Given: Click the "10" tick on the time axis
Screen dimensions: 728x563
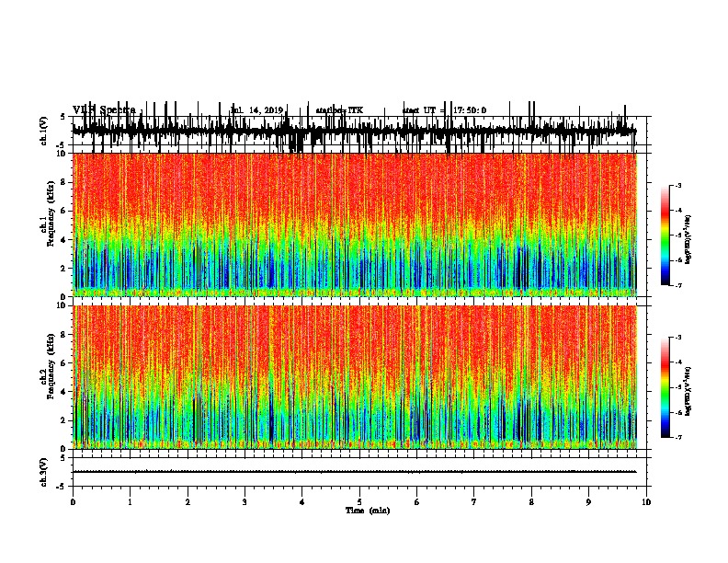Looking at the screenshot, I should [646, 502].
